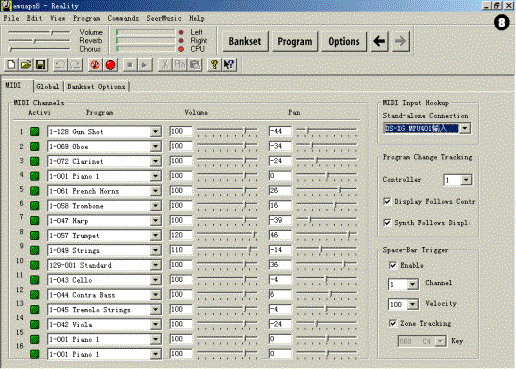Toggle French Horns channel active light
Screen dimensions: 516x369
click(35, 191)
